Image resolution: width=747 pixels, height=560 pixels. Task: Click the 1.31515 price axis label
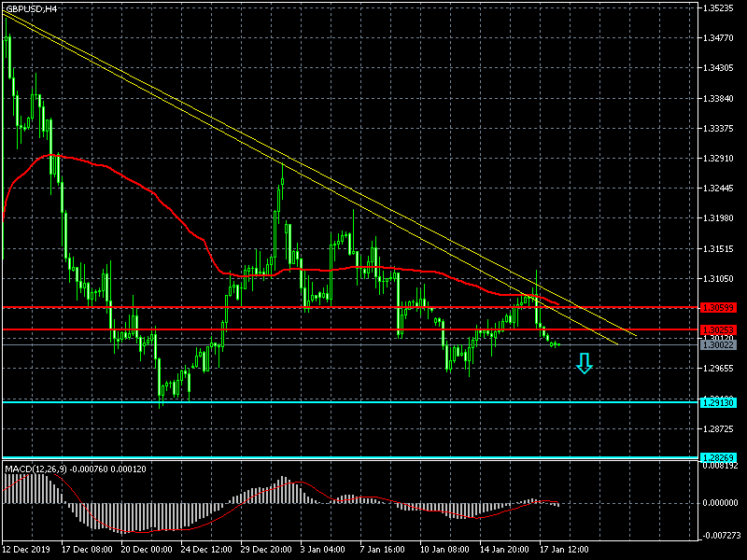pos(718,248)
